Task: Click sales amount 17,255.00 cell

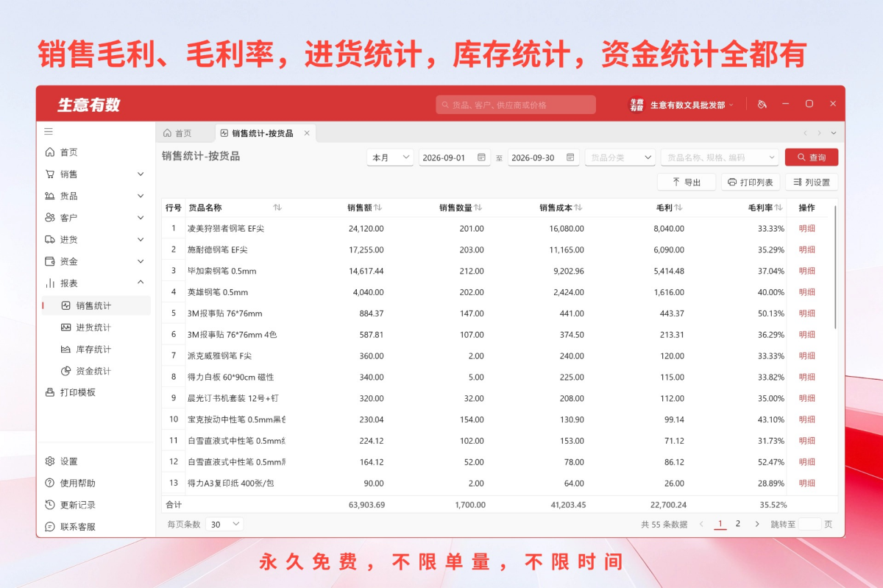Action: pos(366,250)
